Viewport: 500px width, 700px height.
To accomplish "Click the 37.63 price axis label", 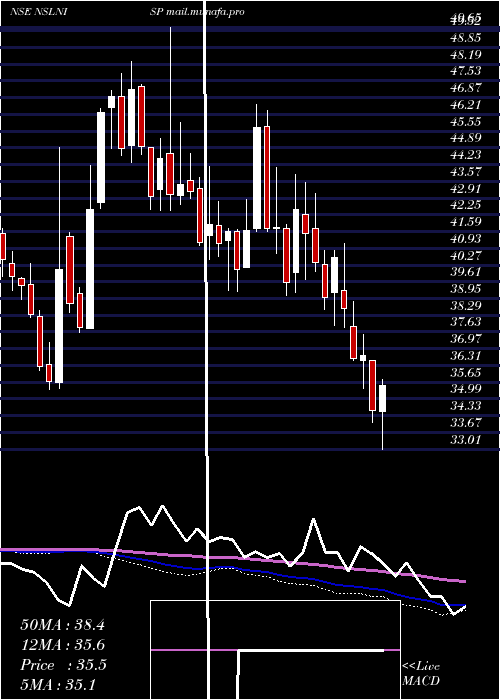I will [x=466, y=322].
